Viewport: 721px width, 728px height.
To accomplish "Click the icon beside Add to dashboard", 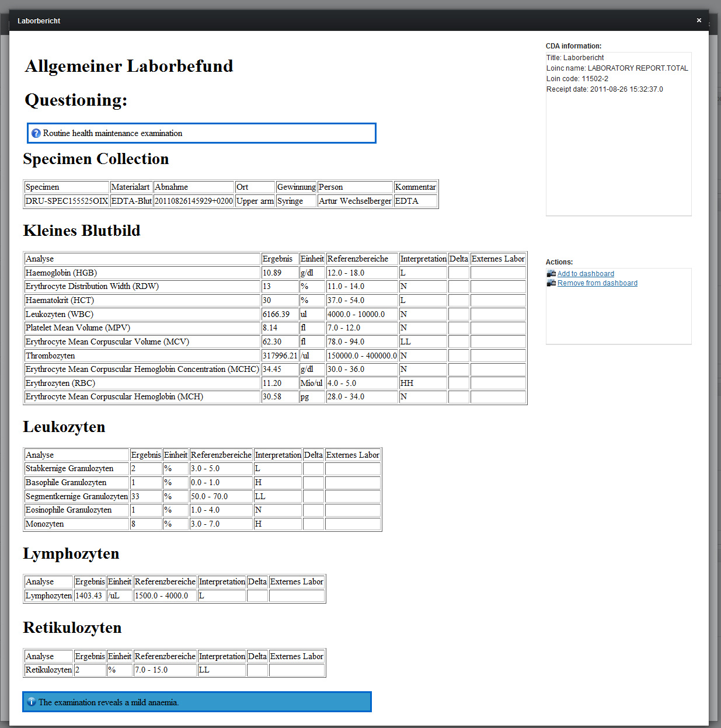I will pyautogui.click(x=551, y=273).
